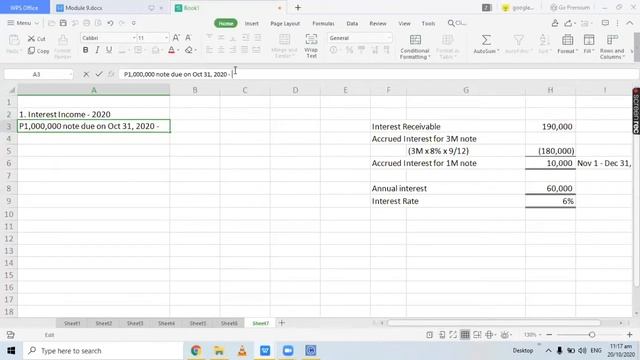This screenshot has width=640, height=360.
Task: Open the General number format dropdown
Action: pyautogui.click(x=389, y=38)
